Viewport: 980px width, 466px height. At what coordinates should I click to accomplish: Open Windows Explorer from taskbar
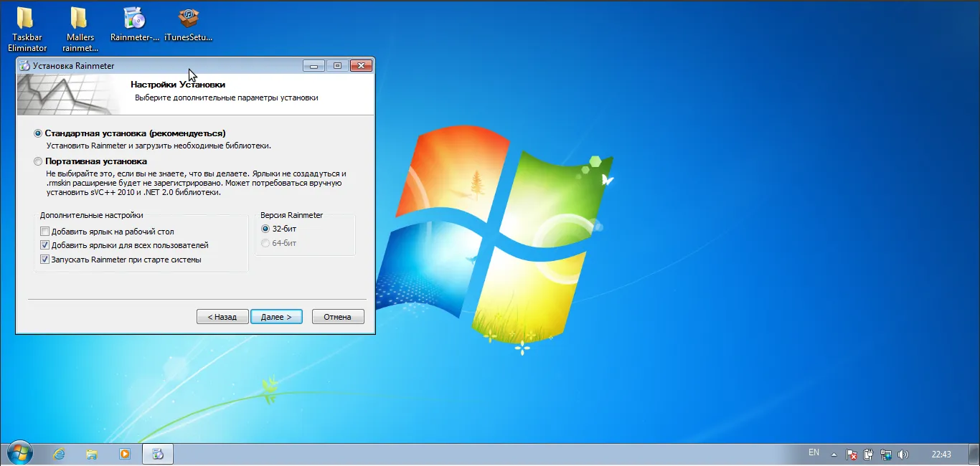(92, 454)
